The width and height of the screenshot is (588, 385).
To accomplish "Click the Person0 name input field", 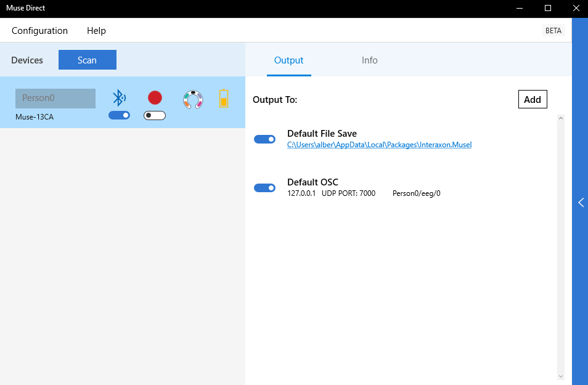I will 55,98.
